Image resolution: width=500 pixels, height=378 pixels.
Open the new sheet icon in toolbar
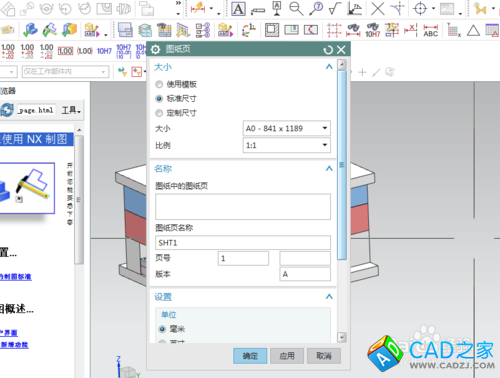(x=125, y=30)
